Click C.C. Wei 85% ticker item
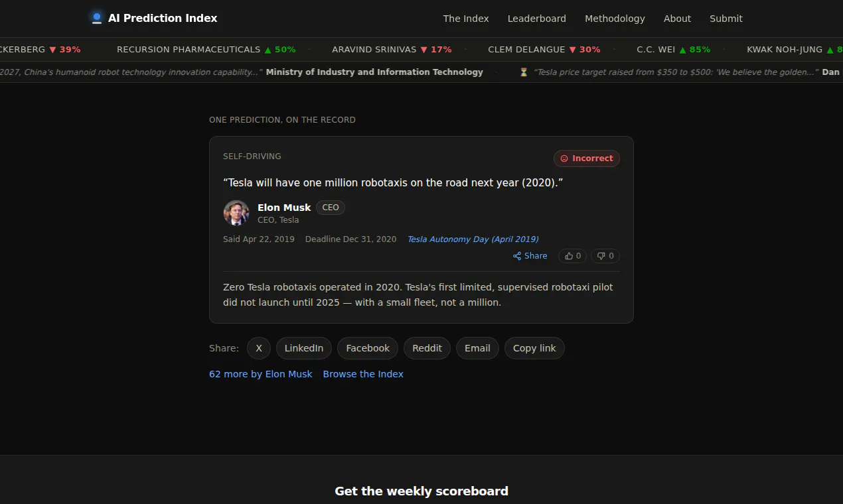Screen dimensions: 843x504 (674, 50)
